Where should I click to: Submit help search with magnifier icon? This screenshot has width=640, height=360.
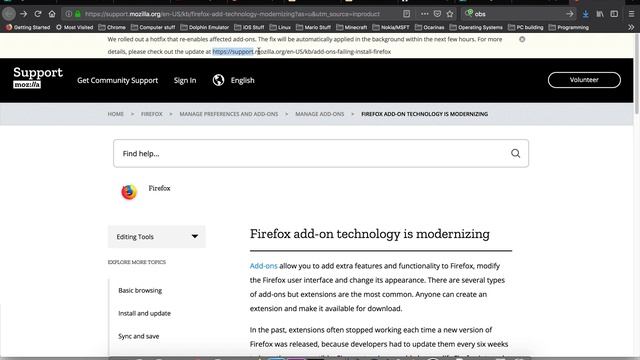tap(516, 153)
